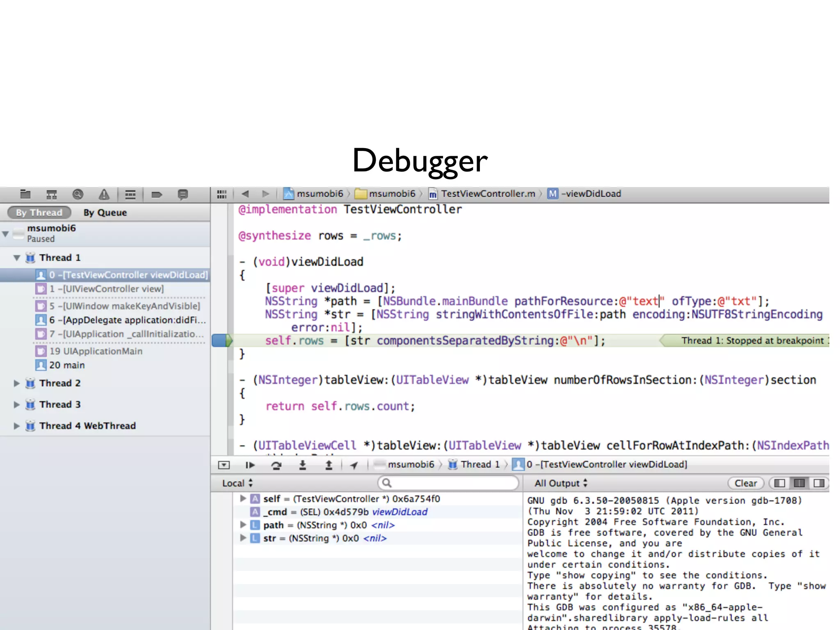The height and width of the screenshot is (630, 840).
Task: Click the 'Thread 1: Stopped at breakpoint' annotation
Action: click(745, 340)
